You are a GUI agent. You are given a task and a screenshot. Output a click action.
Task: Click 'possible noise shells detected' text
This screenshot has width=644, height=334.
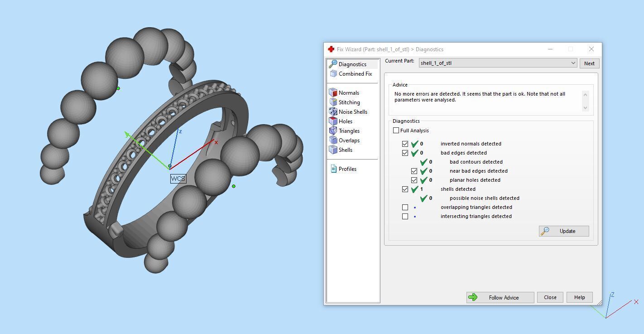tap(485, 198)
